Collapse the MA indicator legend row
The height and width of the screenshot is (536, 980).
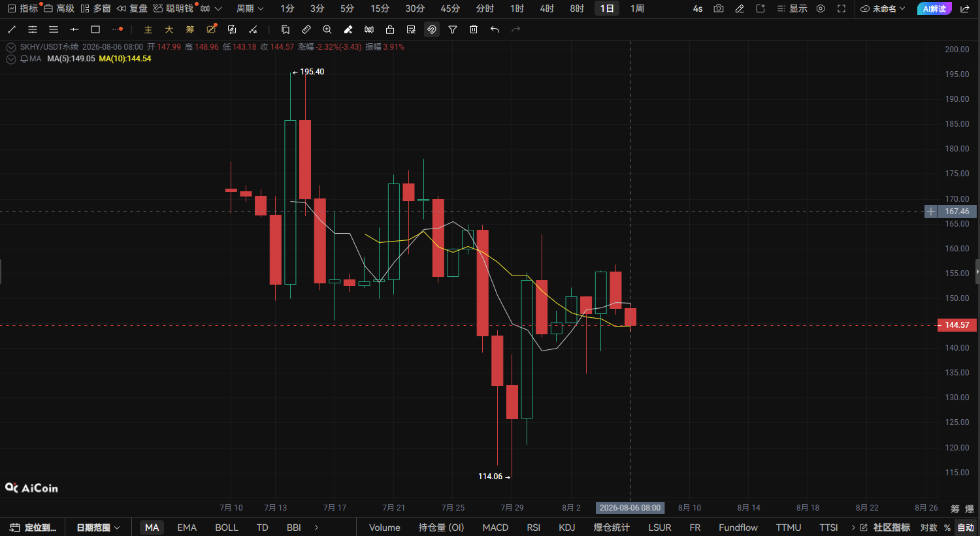11,59
